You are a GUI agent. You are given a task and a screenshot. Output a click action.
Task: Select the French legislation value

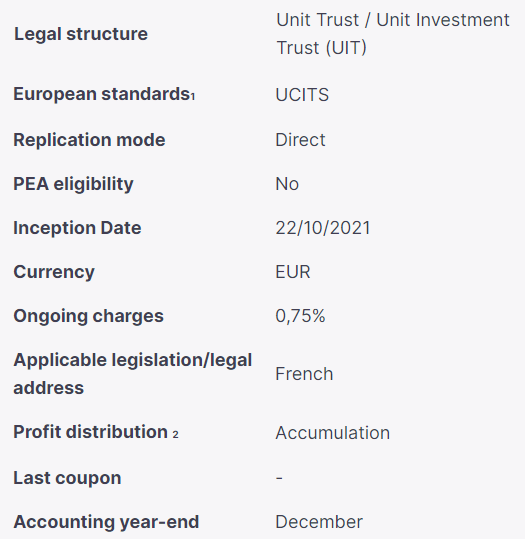[304, 374]
